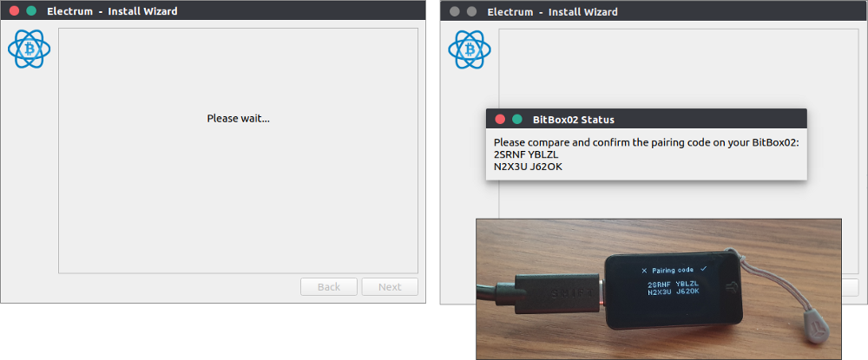Click the left Install Wizard title bar
Image resolution: width=868 pixels, height=360 pixels.
[x=213, y=11]
